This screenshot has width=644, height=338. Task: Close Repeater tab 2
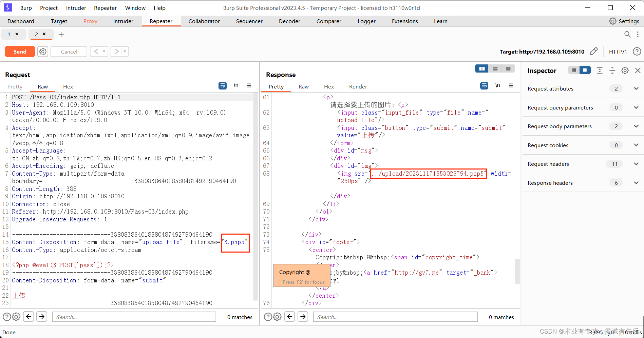(44, 34)
